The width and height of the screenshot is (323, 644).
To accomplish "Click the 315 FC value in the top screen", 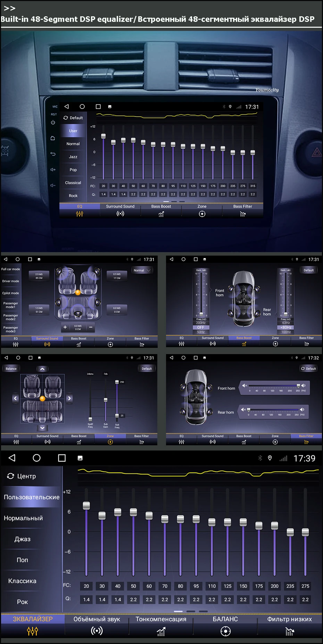I will click(253, 186).
